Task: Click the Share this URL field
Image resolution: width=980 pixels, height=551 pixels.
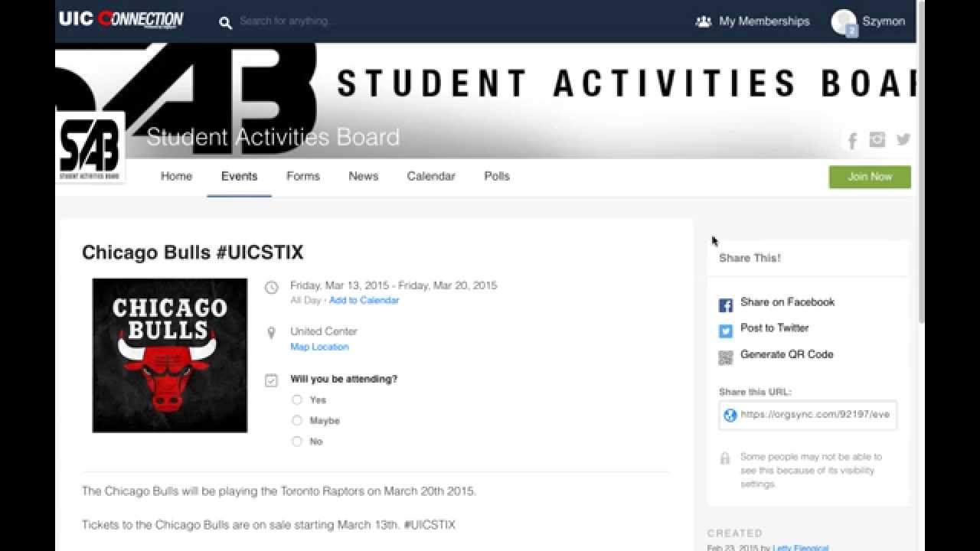Action: pyautogui.click(x=814, y=415)
